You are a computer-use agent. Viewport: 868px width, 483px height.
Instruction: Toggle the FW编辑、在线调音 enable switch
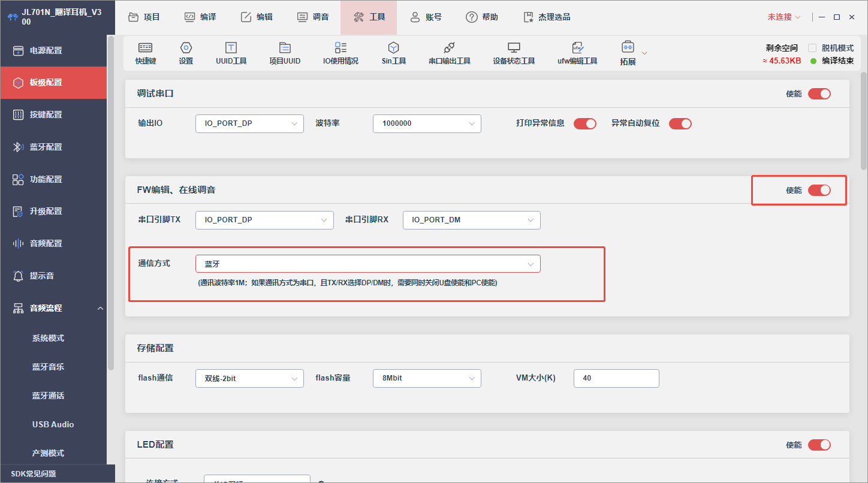(x=819, y=190)
